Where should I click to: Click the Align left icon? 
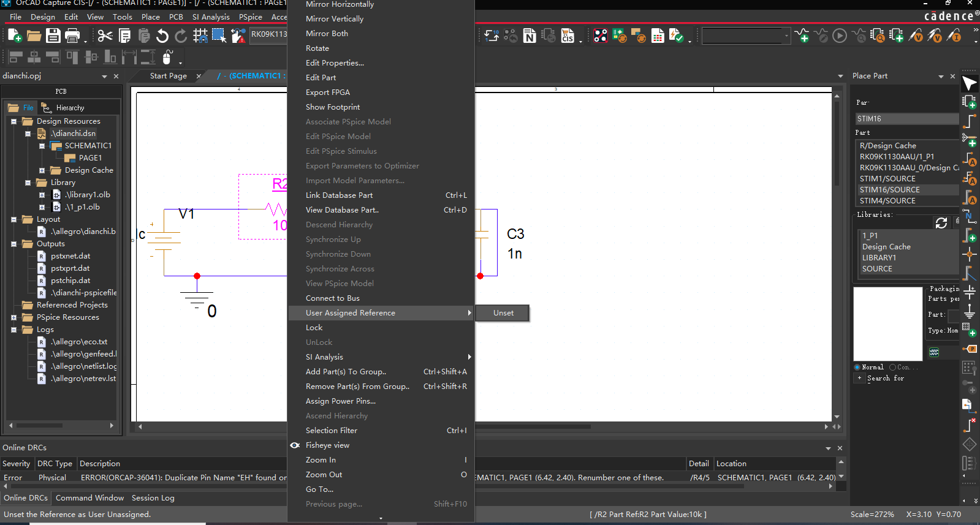click(16, 58)
